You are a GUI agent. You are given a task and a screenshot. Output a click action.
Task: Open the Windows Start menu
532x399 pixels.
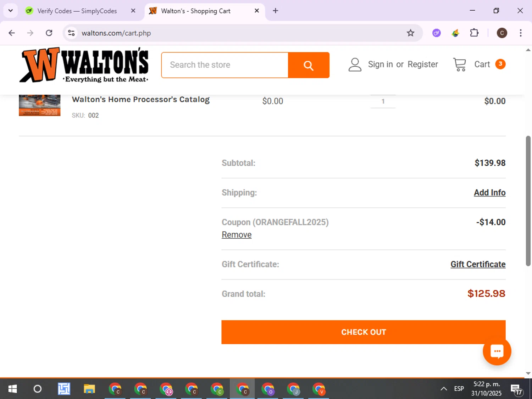pyautogui.click(x=12, y=389)
